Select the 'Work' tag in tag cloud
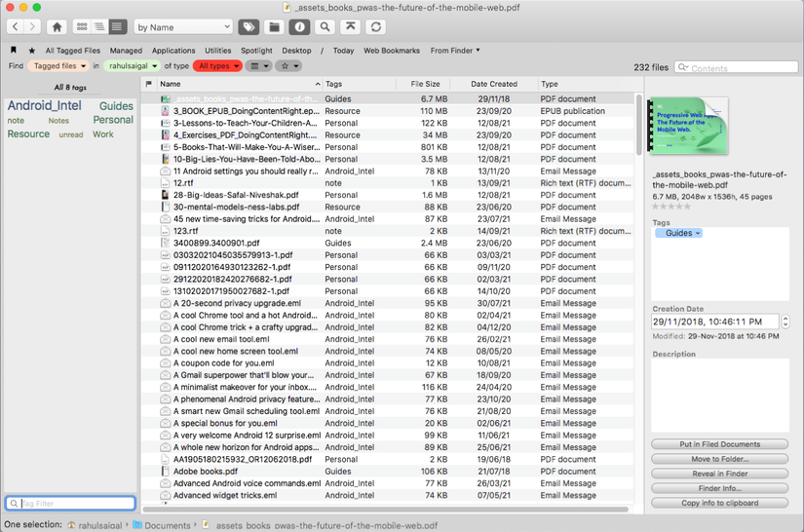The width and height of the screenshot is (804, 532). (102, 134)
